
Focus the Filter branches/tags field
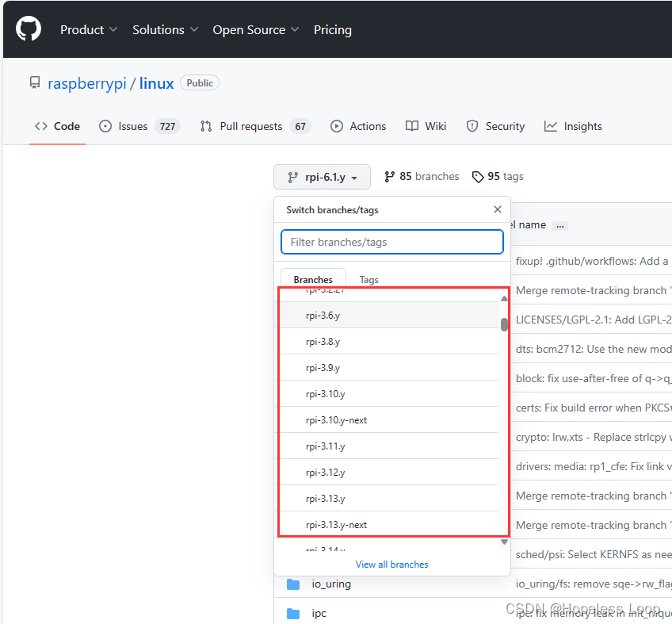(x=391, y=242)
